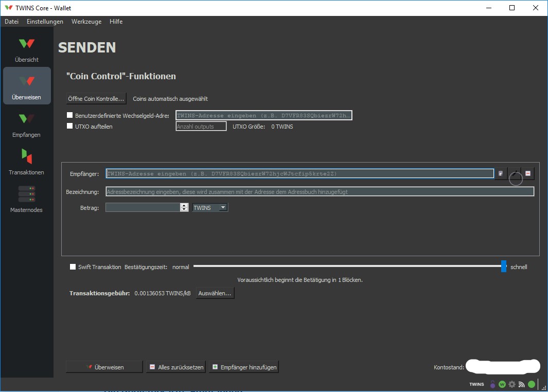Screen dimensions: 548x392
Task: Click the fee value 0.00136053 TWINS/kB
Action: pyautogui.click(x=163, y=293)
